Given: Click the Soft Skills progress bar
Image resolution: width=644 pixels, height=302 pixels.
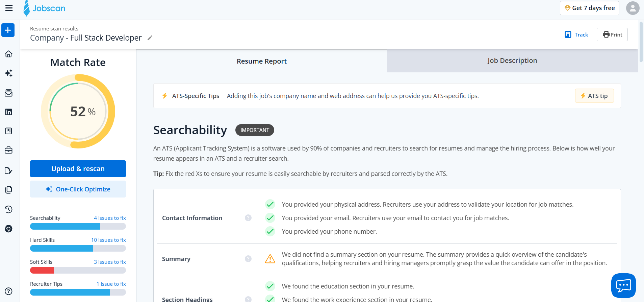Looking at the screenshot, I should point(78,270).
